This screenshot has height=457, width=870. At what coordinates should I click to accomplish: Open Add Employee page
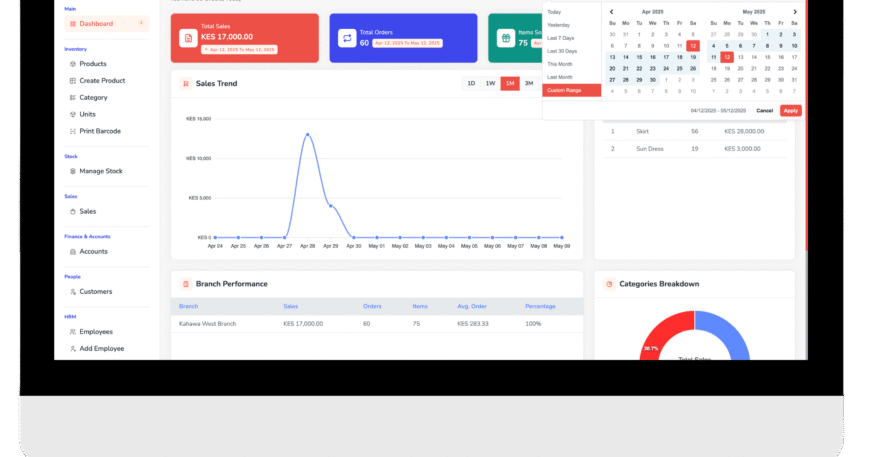[x=102, y=349]
